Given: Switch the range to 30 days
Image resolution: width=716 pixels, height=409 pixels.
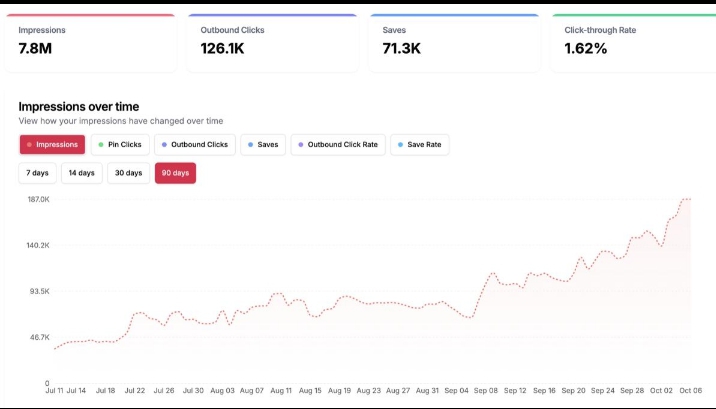Looking at the screenshot, I should pyautogui.click(x=128, y=173).
